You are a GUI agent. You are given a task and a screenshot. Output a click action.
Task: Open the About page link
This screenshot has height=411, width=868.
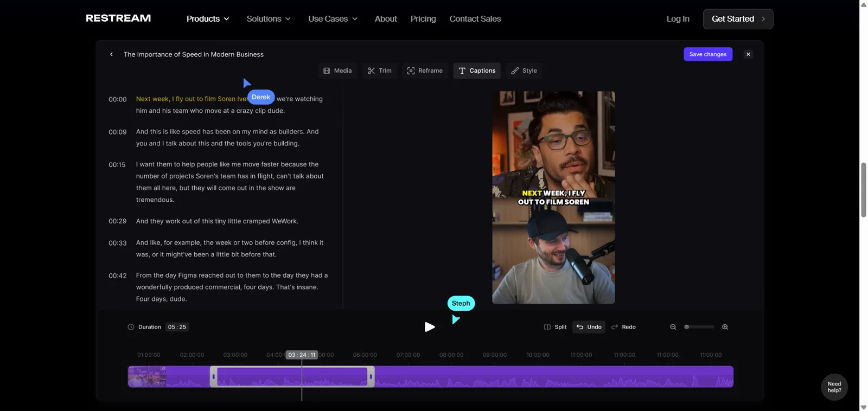click(x=386, y=19)
